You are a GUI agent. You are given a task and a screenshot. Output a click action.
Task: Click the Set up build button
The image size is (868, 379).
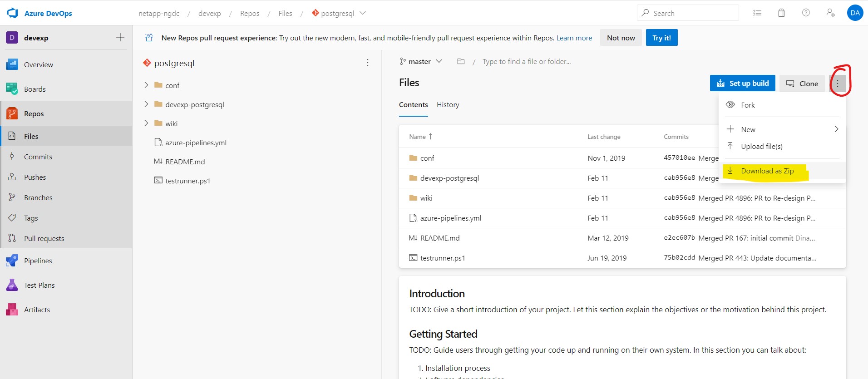pyautogui.click(x=742, y=84)
